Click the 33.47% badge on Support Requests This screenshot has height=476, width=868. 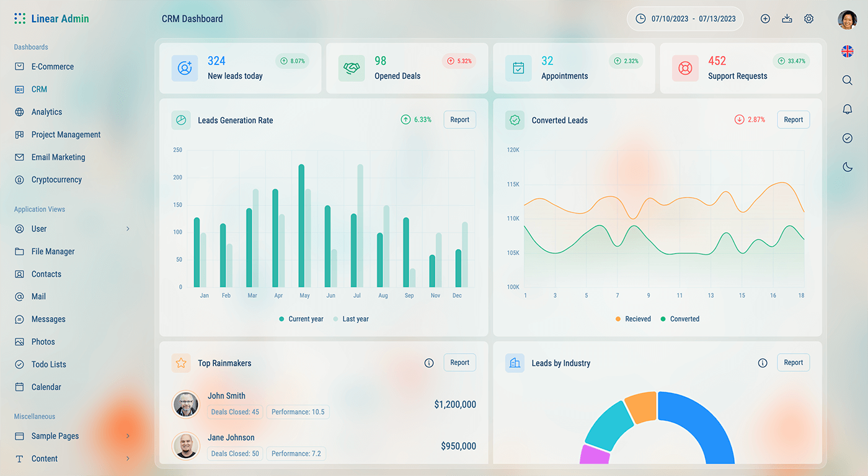pyautogui.click(x=791, y=61)
